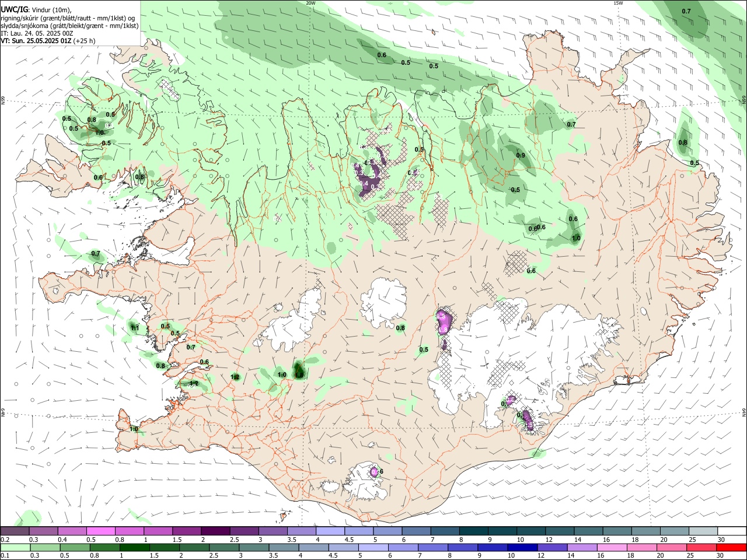
Task: Select the bright pink 0.5 swatch, upper legend row
Action: pos(100,531)
